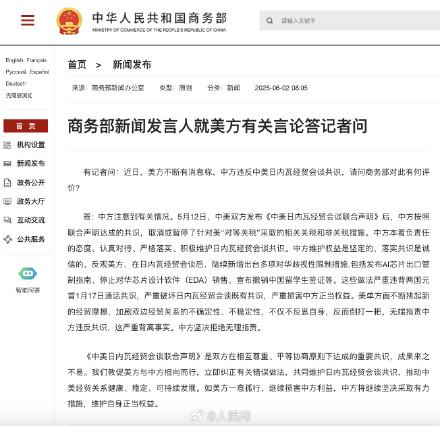The width and height of the screenshot is (440, 426).
Task: Open 互动交流 sidebar menu item
Action: click(31, 220)
